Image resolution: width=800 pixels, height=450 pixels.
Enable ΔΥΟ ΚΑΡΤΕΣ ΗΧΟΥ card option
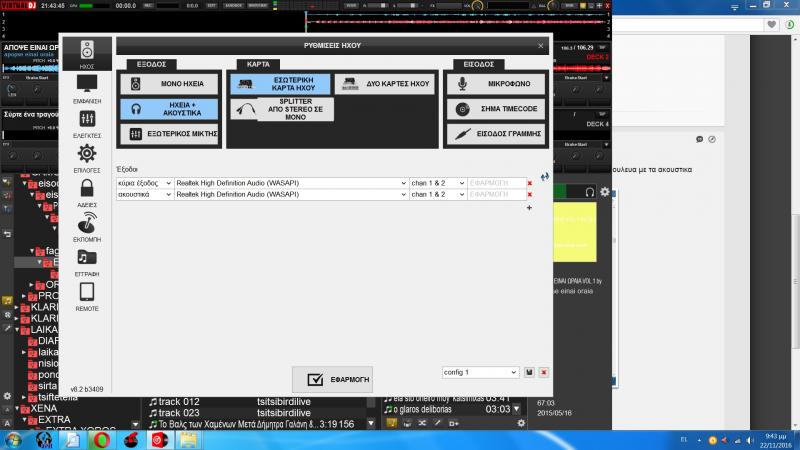click(385, 84)
